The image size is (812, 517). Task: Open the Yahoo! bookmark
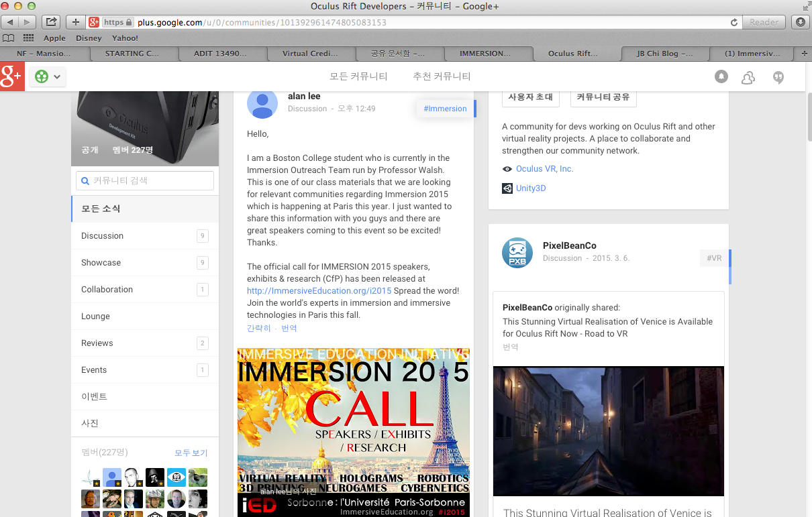(125, 38)
